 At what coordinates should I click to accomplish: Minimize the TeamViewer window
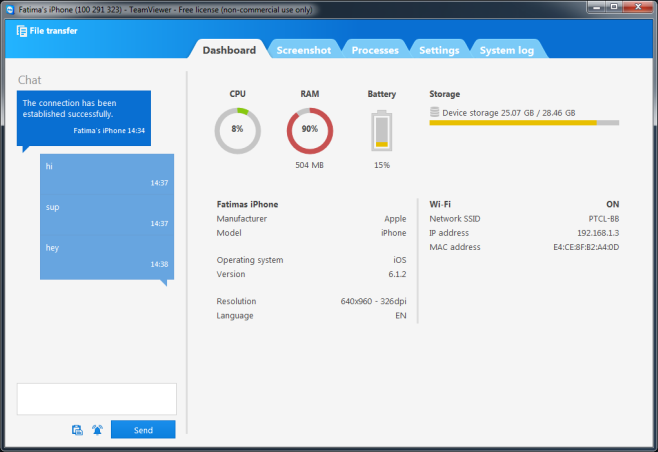coord(596,7)
